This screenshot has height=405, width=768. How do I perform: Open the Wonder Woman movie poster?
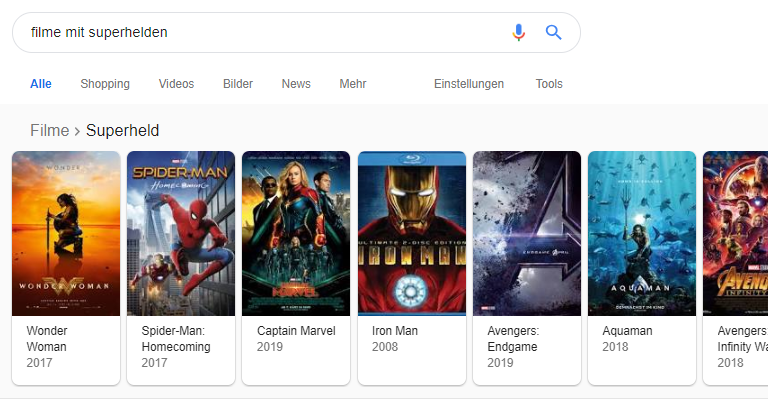coord(66,234)
